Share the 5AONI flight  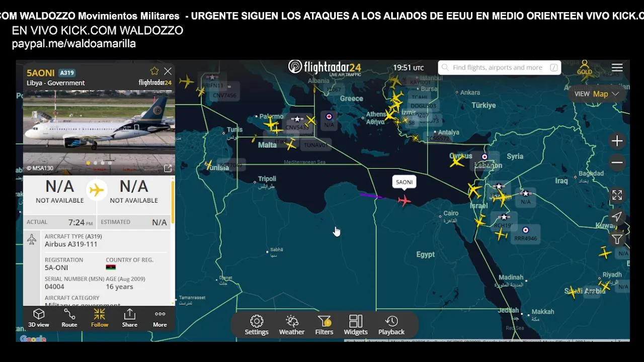click(129, 318)
